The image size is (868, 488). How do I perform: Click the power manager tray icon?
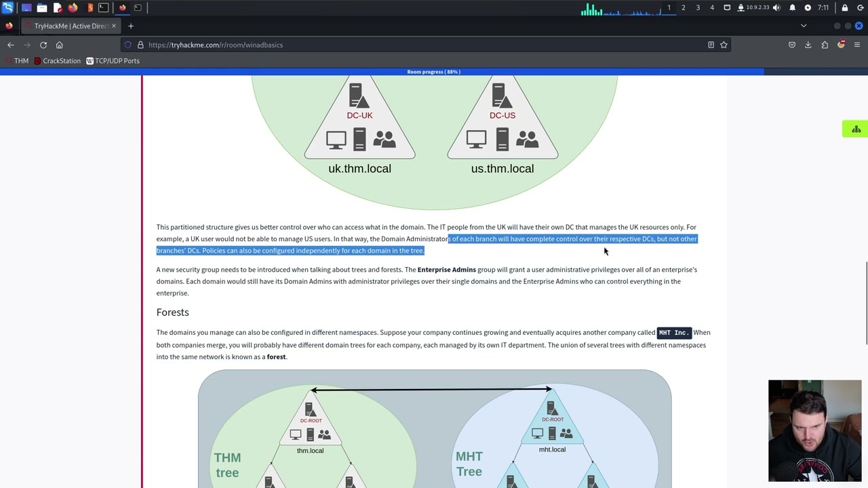[808, 7]
